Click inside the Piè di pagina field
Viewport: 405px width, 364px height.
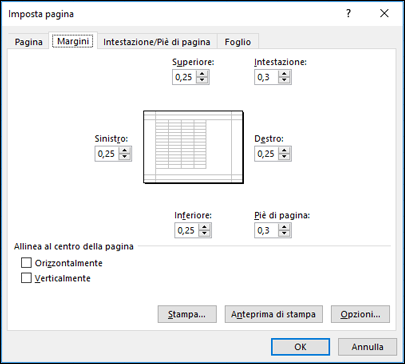267,230
